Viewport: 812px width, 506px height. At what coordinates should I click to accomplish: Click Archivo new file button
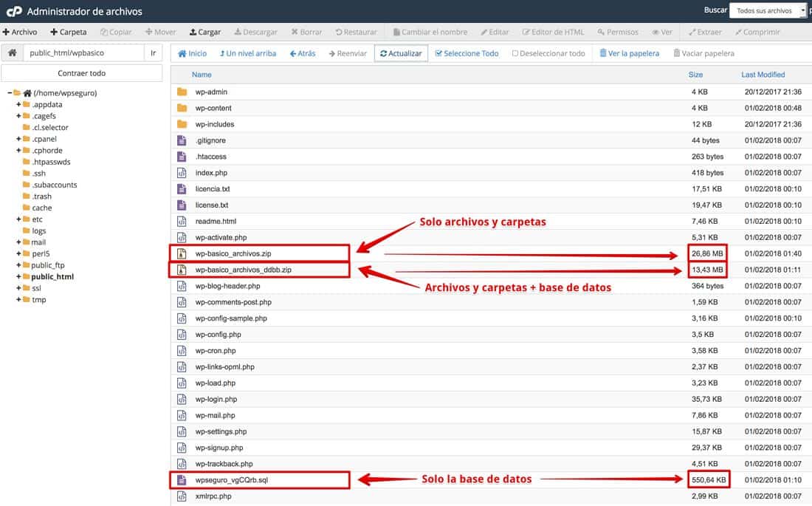point(20,33)
